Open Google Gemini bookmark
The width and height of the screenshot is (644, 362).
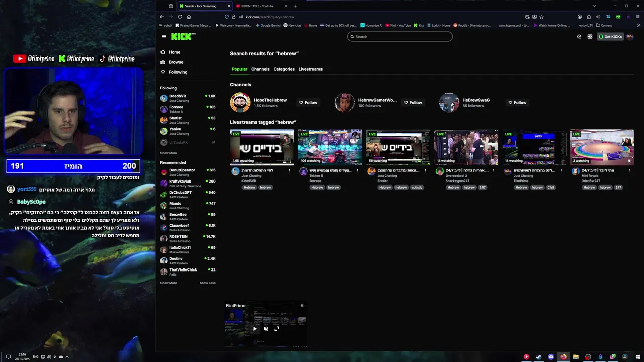point(268,25)
